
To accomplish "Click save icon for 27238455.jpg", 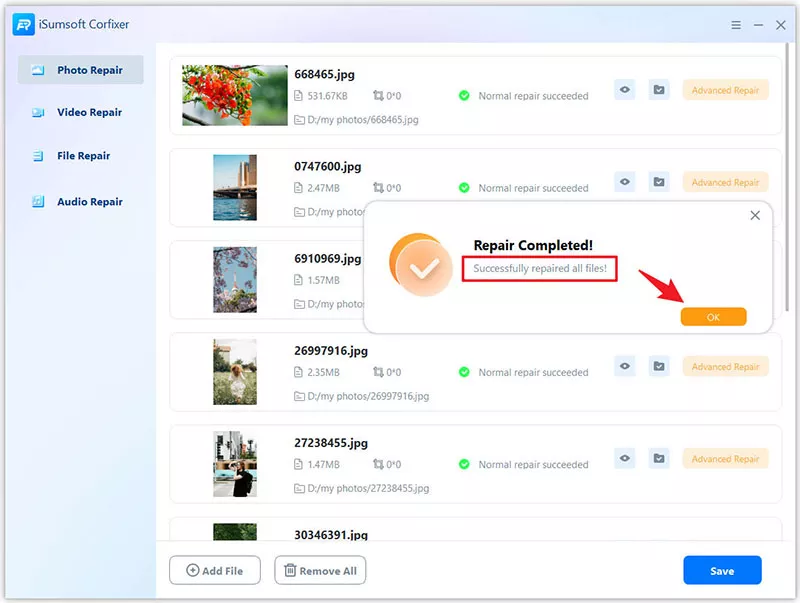I will pos(659,459).
